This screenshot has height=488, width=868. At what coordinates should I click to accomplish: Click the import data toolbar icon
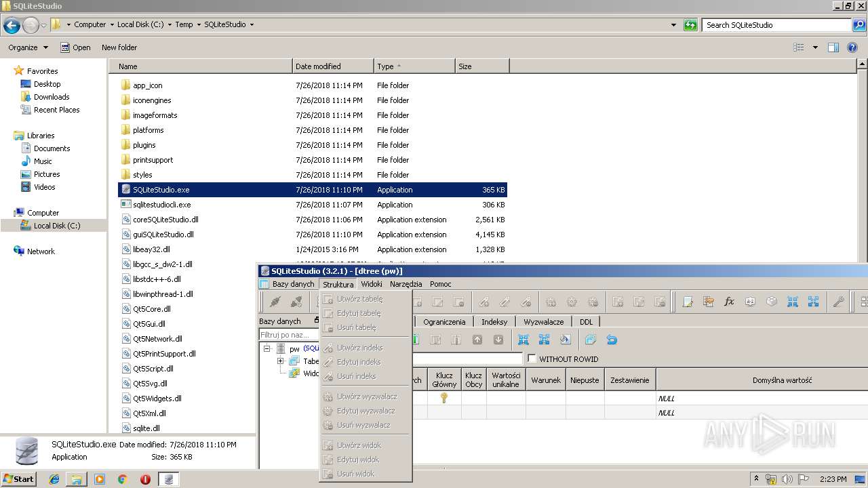(792, 302)
